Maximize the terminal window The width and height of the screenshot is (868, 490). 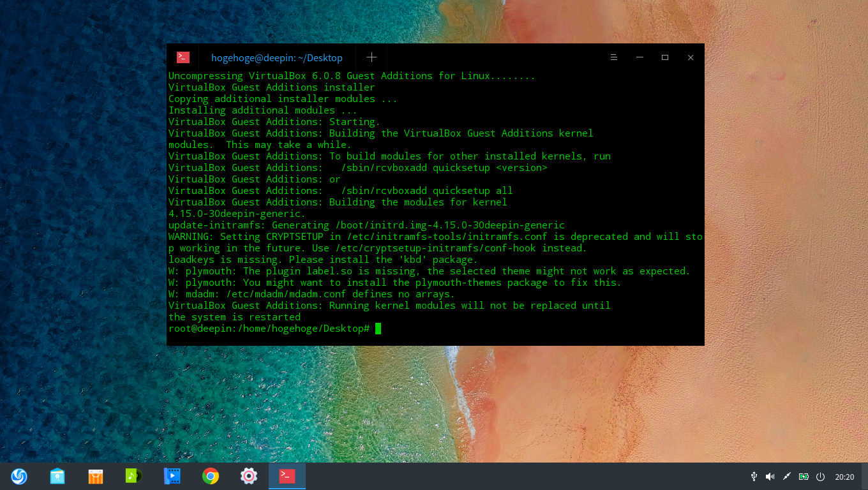(x=665, y=57)
